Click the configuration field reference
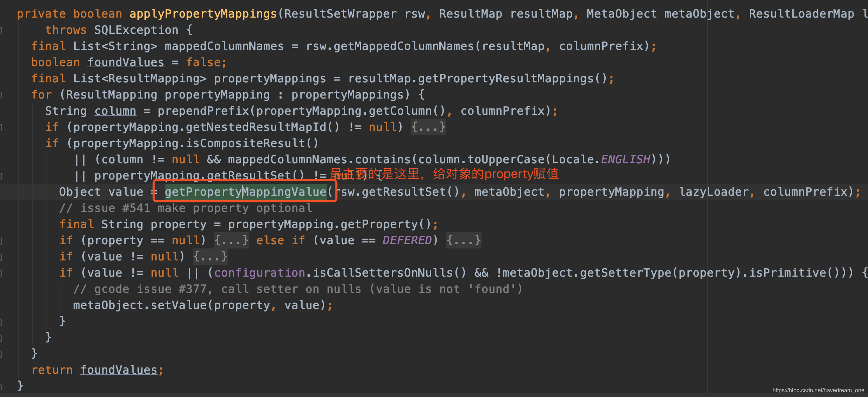 259,273
